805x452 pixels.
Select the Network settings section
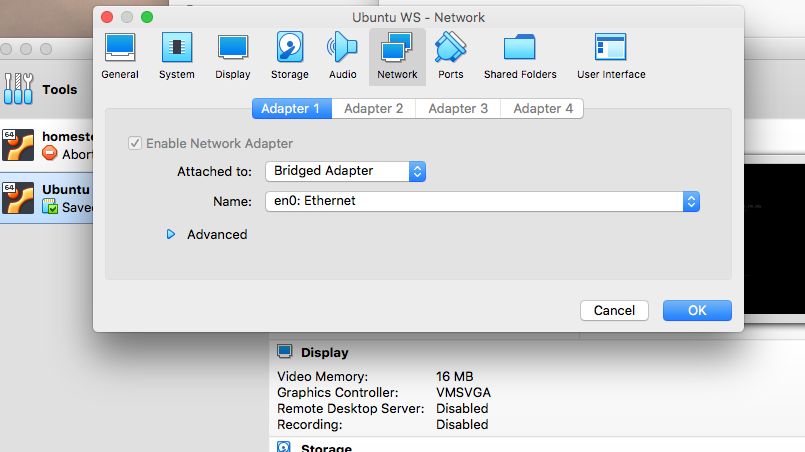[397, 56]
